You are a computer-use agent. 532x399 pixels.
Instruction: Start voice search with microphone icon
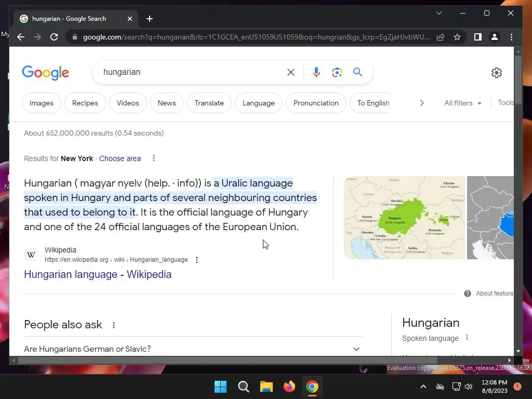tap(316, 72)
